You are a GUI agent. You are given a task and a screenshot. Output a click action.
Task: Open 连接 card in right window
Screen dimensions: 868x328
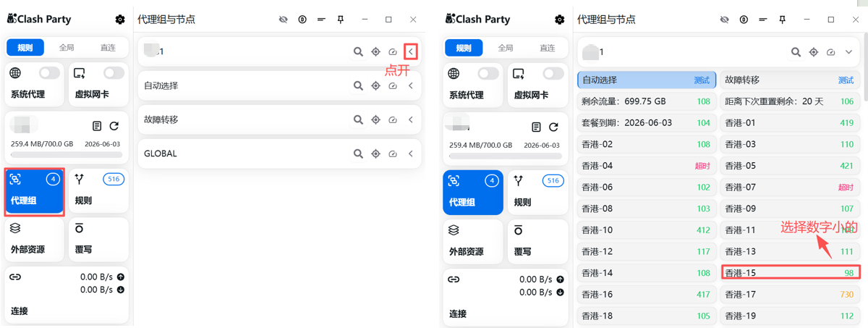coord(505,297)
